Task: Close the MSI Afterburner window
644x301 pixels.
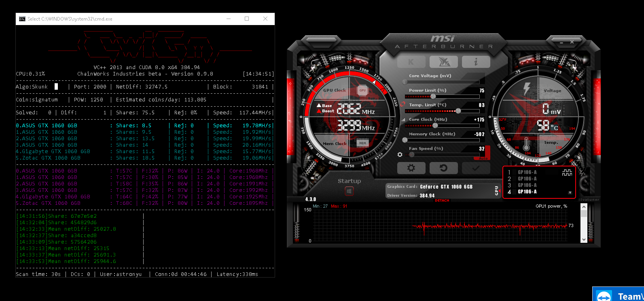Action: click(x=572, y=42)
